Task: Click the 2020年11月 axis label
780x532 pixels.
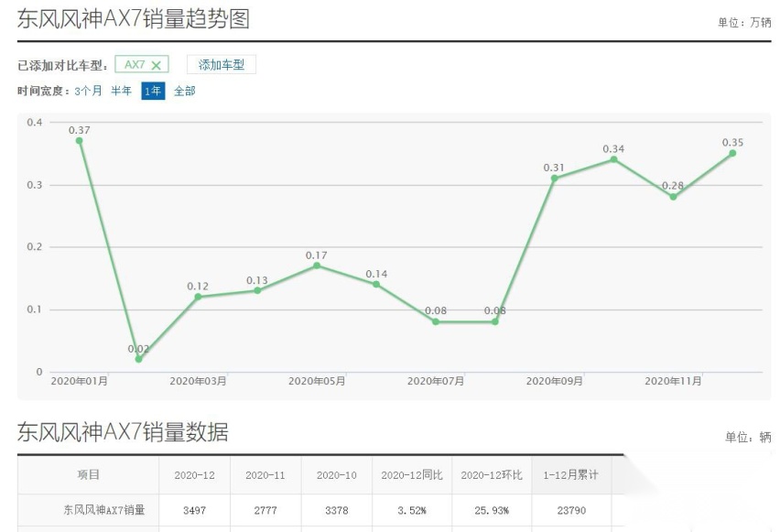Action: point(673,381)
